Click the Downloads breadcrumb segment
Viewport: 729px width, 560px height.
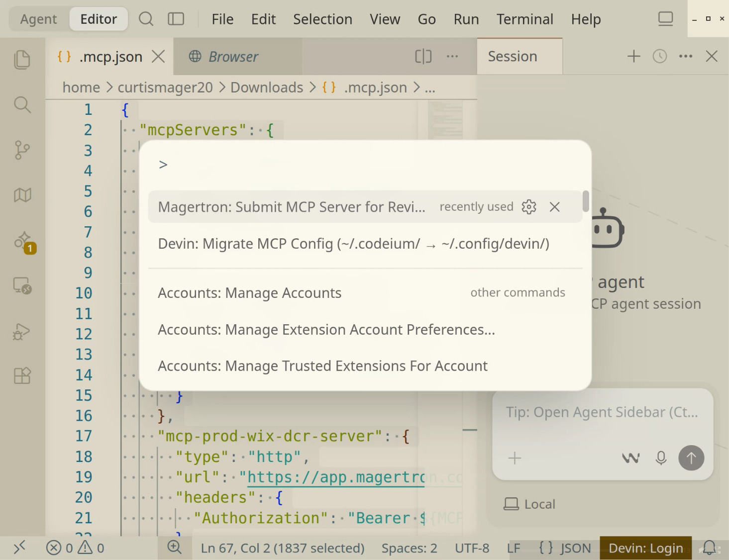267,88
